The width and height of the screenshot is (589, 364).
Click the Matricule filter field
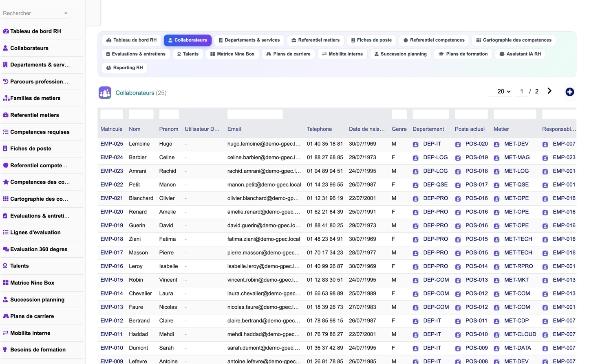pos(112,114)
